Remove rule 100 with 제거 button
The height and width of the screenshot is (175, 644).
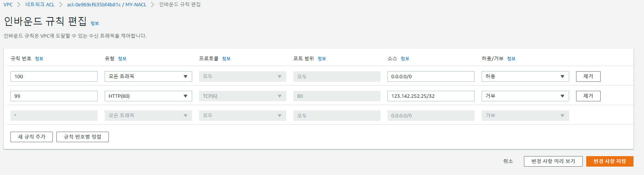[x=588, y=76]
